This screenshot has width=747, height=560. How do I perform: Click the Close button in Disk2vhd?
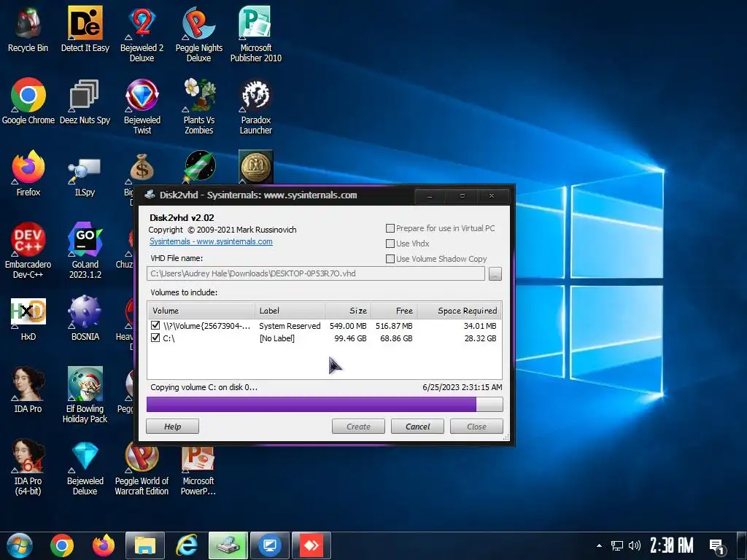click(476, 426)
